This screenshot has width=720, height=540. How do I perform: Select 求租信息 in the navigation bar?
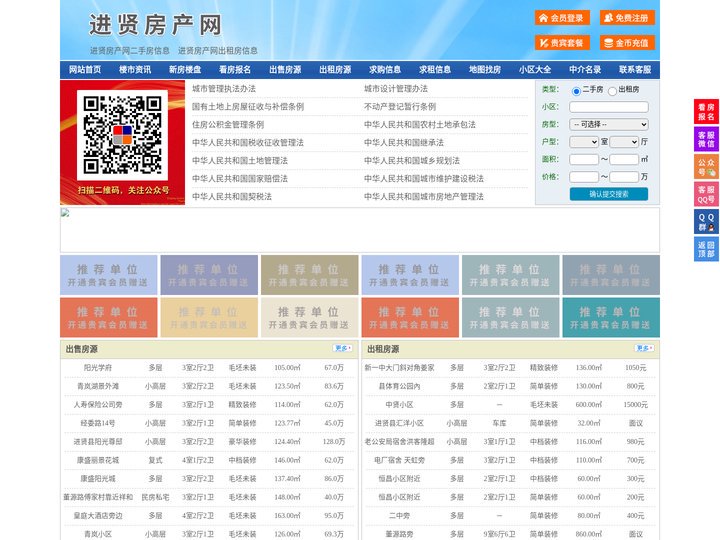(x=435, y=70)
